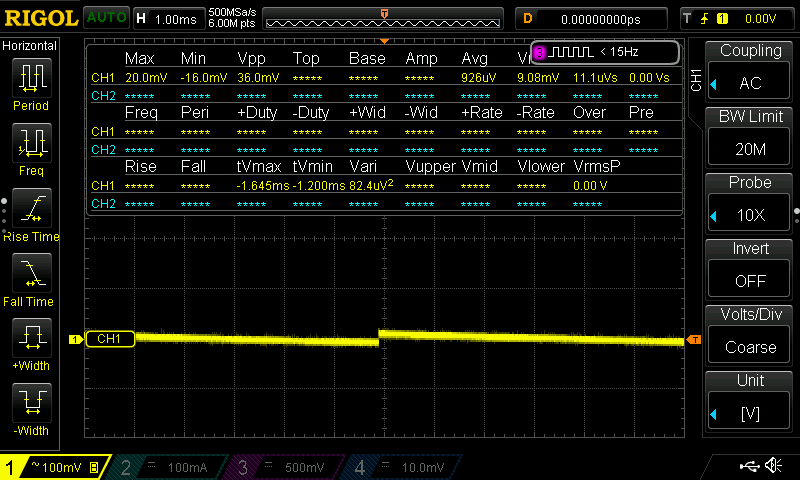
Task: Click the CH1 Vari value 82.4uV²
Action: pos(371,185)
